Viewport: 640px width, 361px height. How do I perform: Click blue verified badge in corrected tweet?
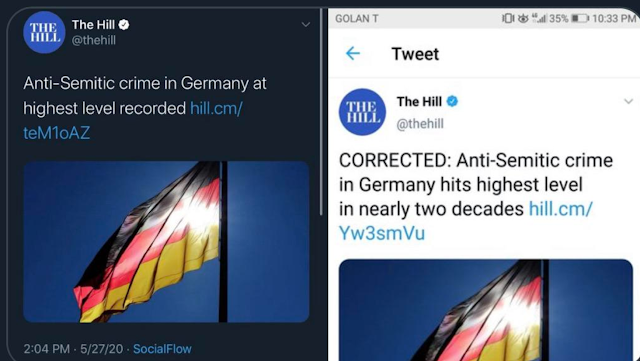pyautogui.click(x=452, y=101)
